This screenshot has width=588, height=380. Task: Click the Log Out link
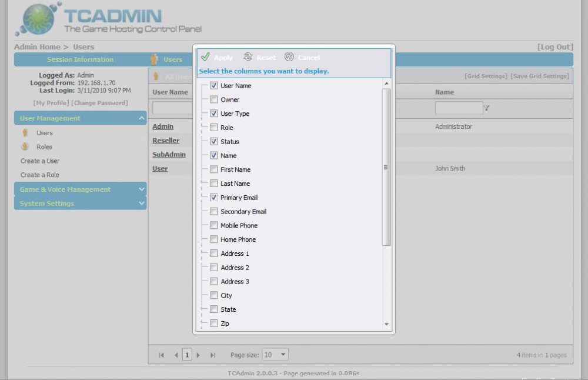554,47
